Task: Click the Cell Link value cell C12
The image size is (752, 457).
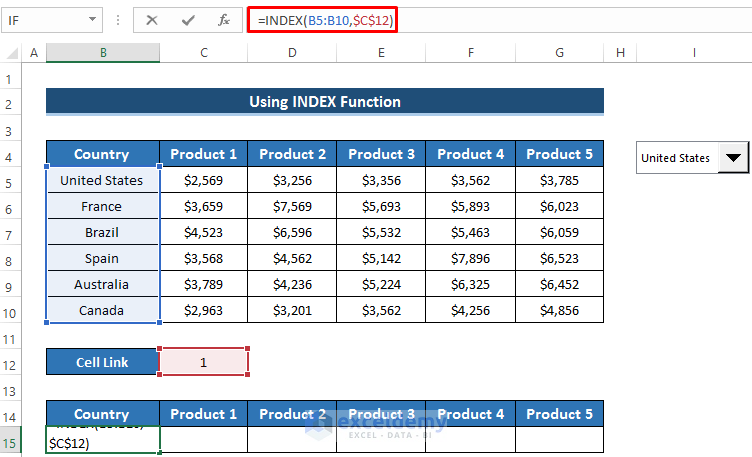Action: click(x=203, y=362)
